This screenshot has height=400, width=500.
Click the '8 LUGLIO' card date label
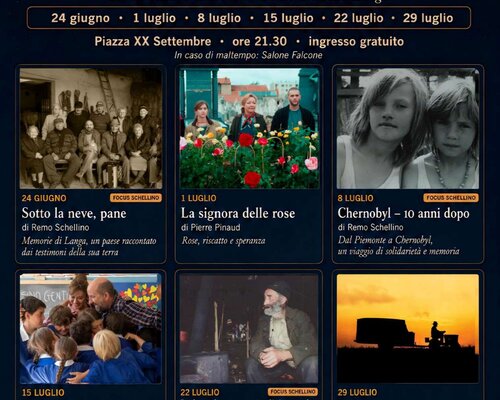[355, 198]
